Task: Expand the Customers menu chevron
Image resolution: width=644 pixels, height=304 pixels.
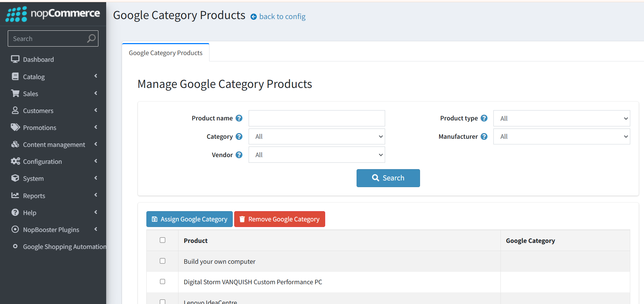Action: pos(96,110)
